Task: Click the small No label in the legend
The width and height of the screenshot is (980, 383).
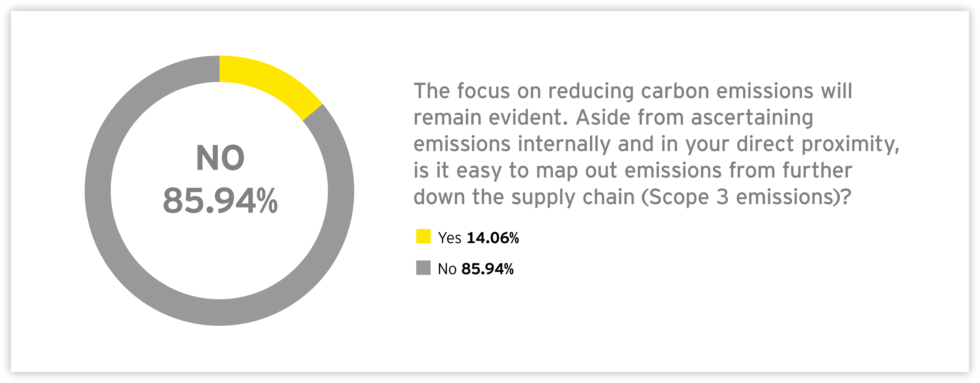Action: [447, 269]
